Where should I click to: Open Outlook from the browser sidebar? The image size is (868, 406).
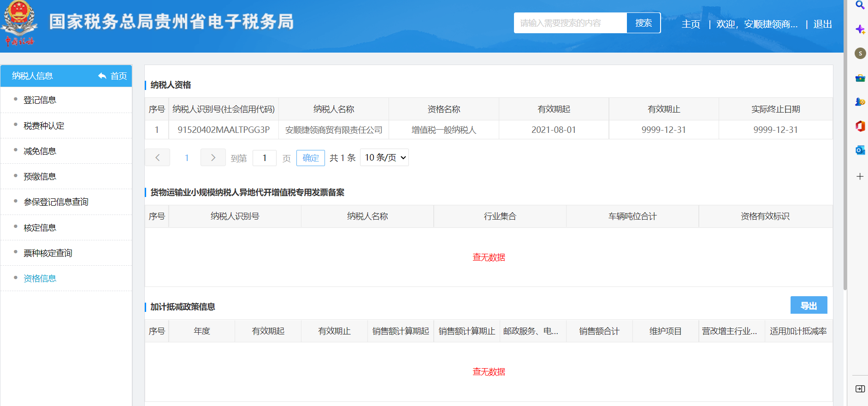(860, 150)
